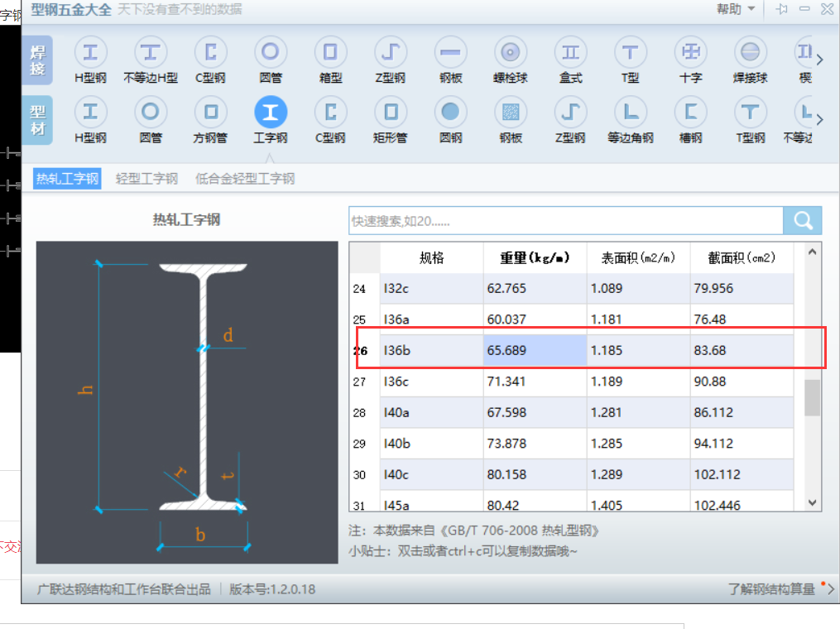Select the I36a specification cell
The height and width of the screenshot is (629, 840).
tap(432, 319)
